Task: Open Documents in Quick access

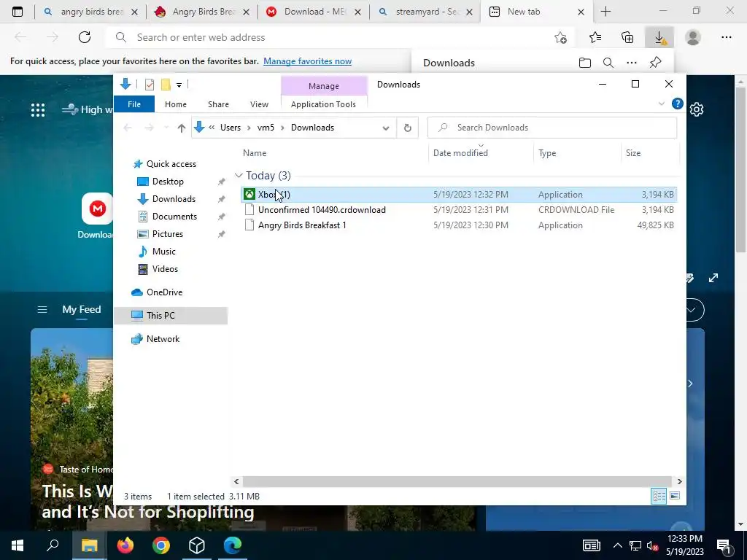Action: 174,217
